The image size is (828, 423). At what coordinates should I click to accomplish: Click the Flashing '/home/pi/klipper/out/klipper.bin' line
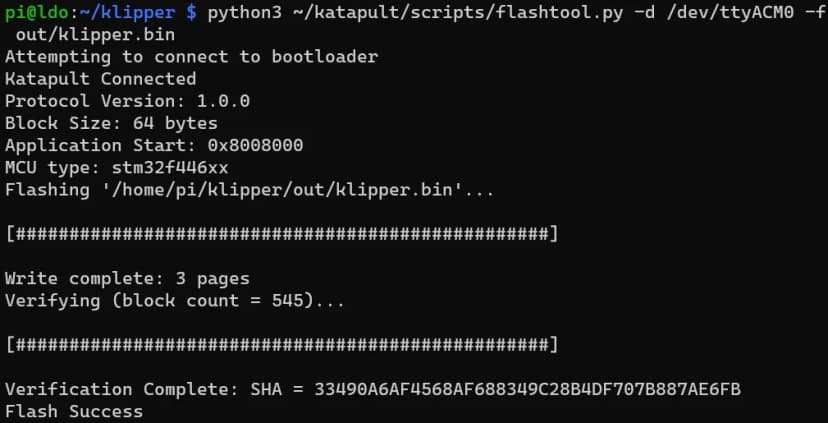[x=249, y=189]
